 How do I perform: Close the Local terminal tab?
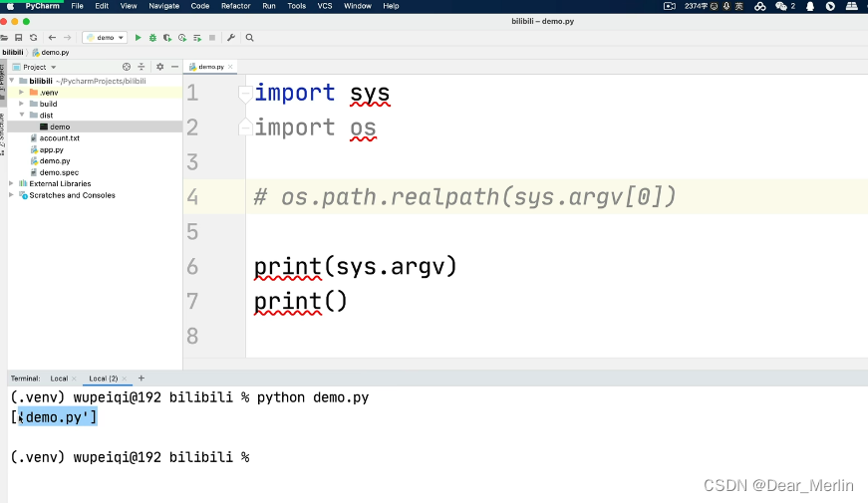click(x=74, y=378)
